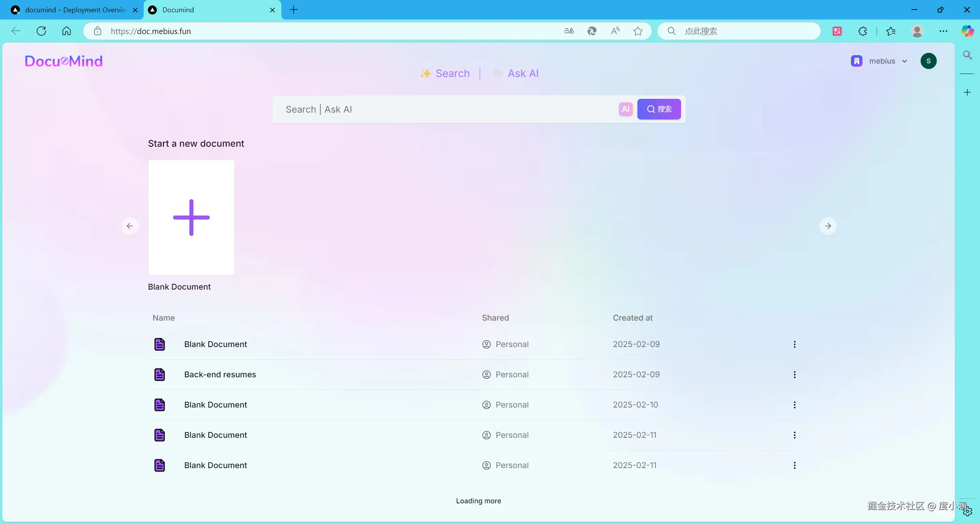The image size is (980, 524).
Task: Click the 2025-02-10 created date
Action: 635,405
